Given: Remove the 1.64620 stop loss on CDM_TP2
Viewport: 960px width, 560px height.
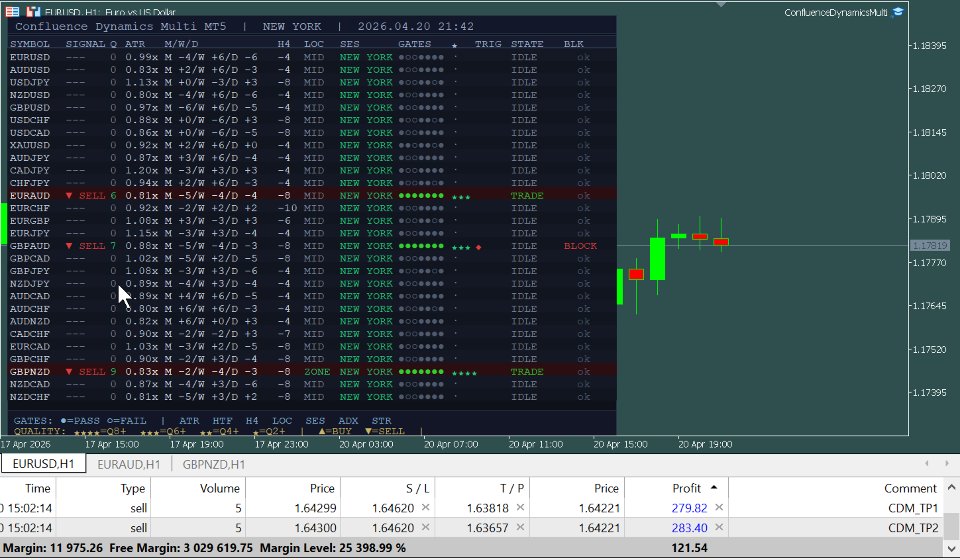Looking at the screenshot, I should pos(426,527).
